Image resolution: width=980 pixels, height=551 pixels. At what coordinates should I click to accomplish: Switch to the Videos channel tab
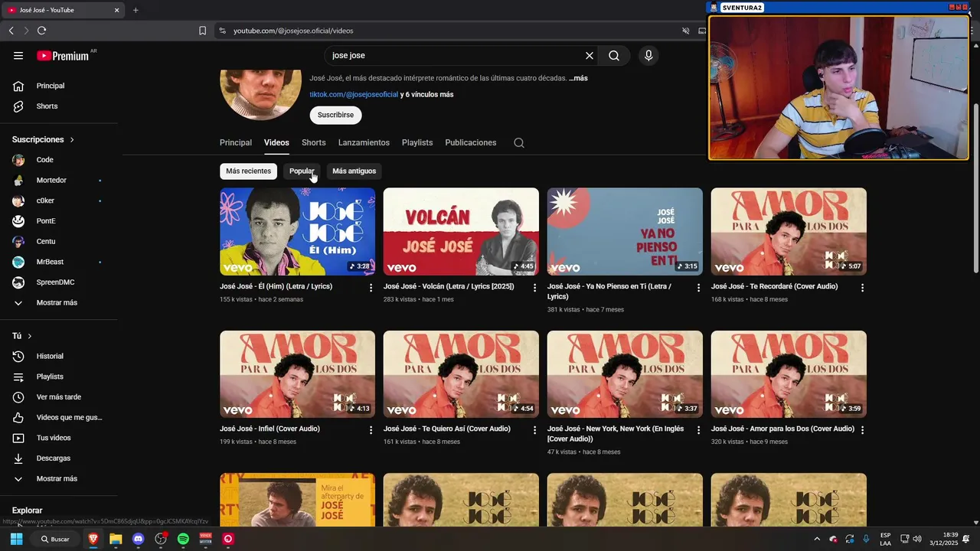pyautogui.click(x=276, y=143)
